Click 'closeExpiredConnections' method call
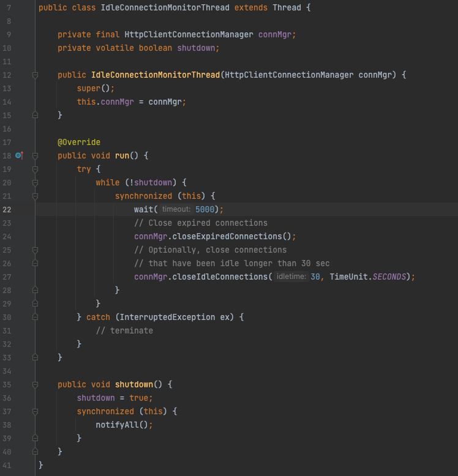The height and width of the screenshot is (476, 458). point(227,237)
